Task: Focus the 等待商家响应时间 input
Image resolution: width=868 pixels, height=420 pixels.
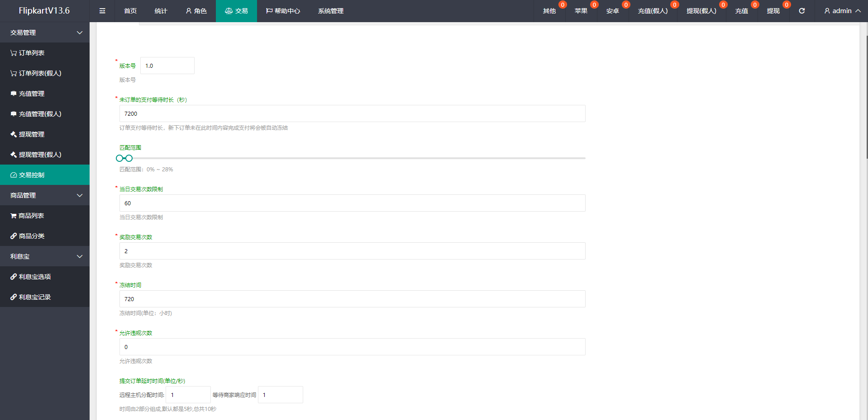Action: [281, 395]
